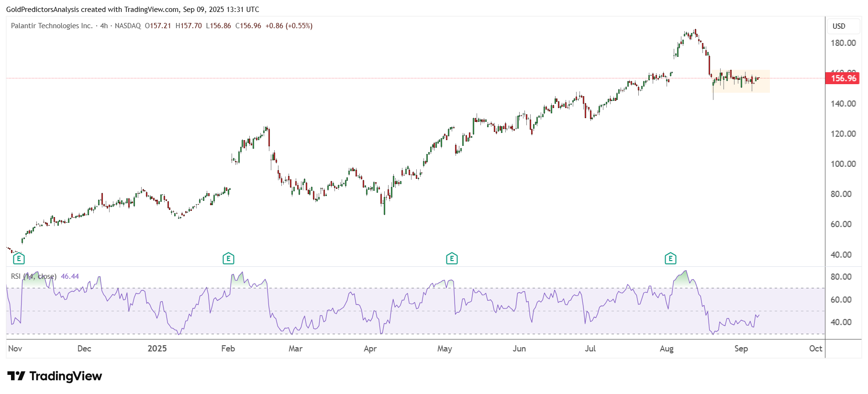Click the Jun label on time axis
Viewport: 868px width, 394px height.
[x=519, y=349]
